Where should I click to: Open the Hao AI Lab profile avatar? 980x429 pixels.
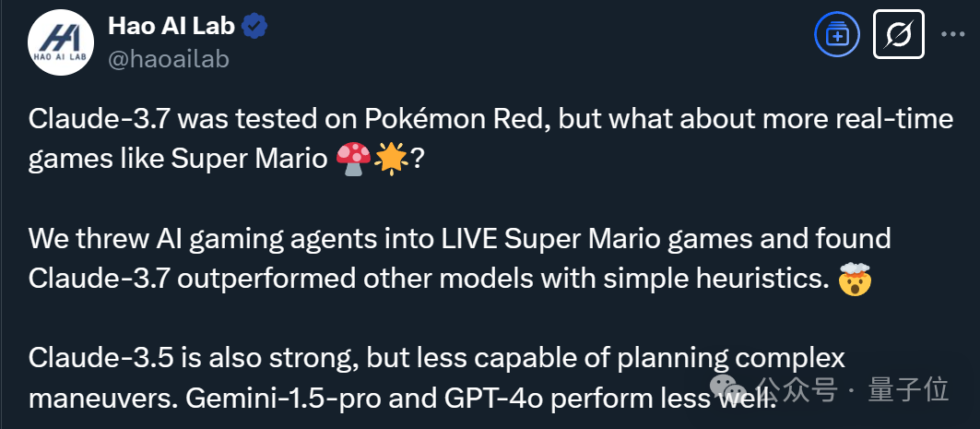[x=61, y=44]
